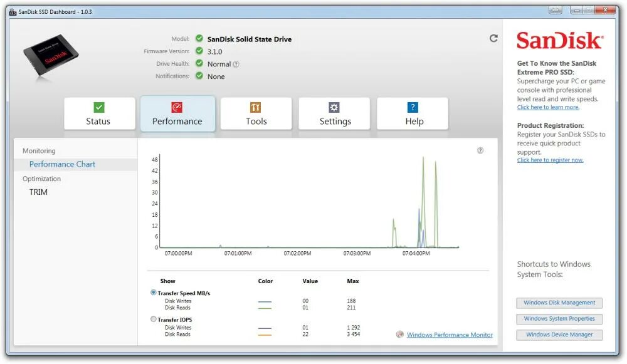The width and height of the screenshot is (627, 364).
Task: Click the 'Monitoring' section heading
Action: [x=39, y=151]
